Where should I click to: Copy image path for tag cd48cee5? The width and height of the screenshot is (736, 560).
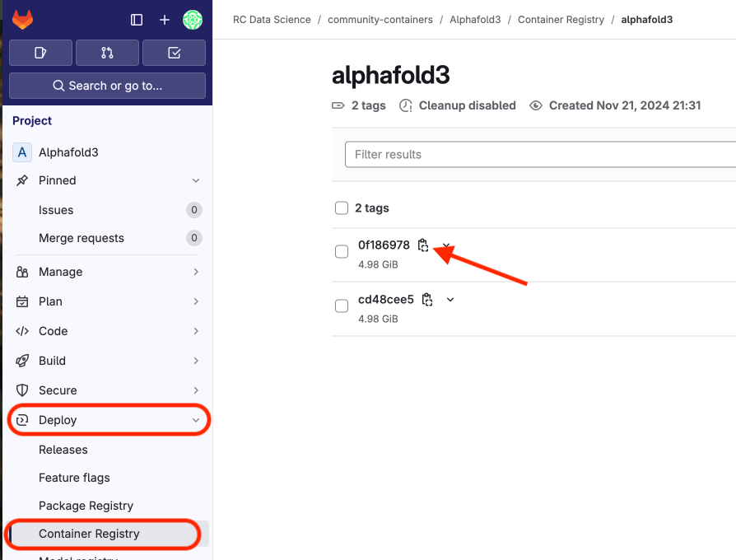pos(427,300)
